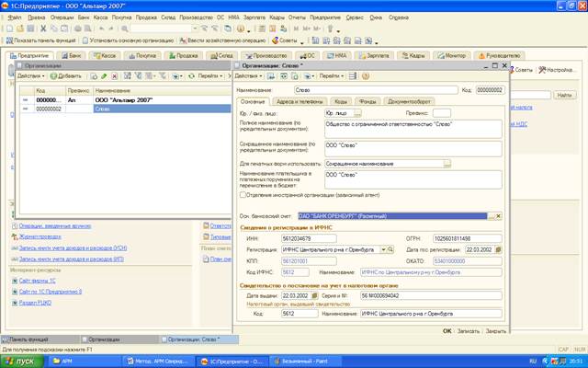Click the Copy element icon in Организации list toolbar
This screenshot has height=368, width=588.
(x=94, y=76)
